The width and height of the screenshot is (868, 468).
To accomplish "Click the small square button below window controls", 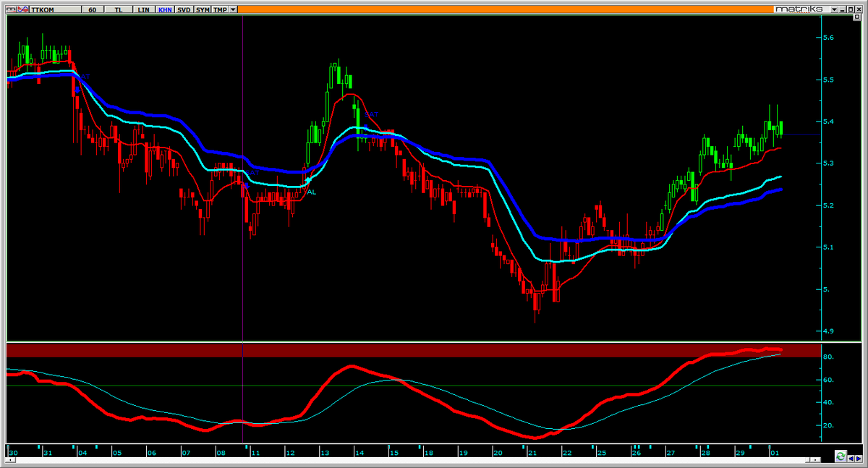I will pyautogui.click(x=857, y=17).
